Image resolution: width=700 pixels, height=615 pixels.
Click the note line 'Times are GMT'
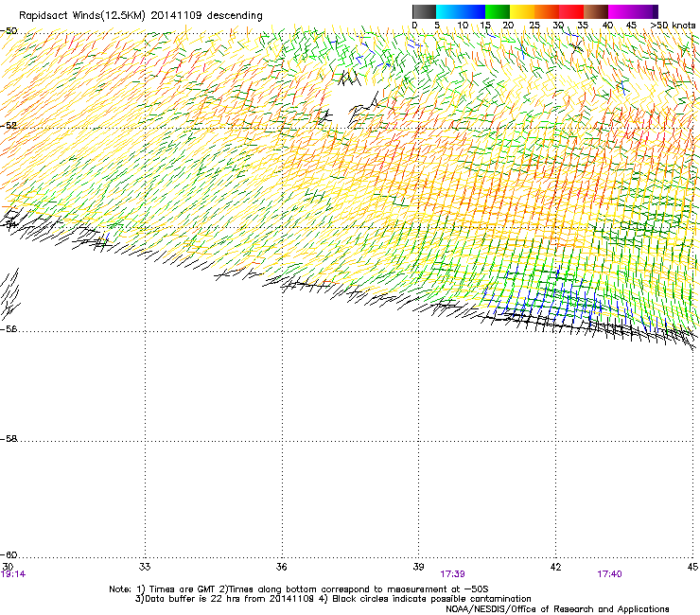point(183,589)
